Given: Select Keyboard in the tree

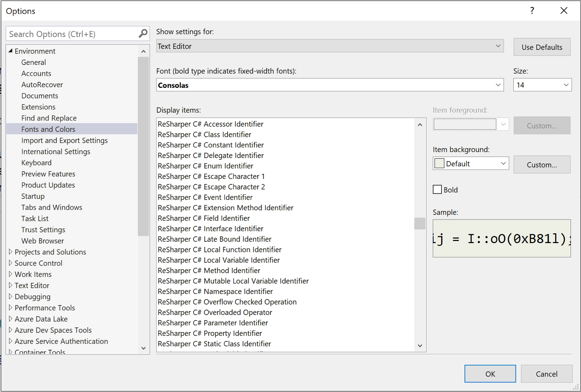Looking at the screenshot, I should pos(36,163).
